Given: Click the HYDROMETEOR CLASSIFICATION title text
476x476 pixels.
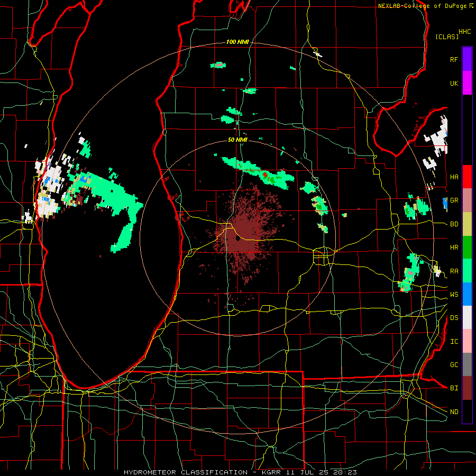Looking at the screenshot, I should [x=186, y=472].
